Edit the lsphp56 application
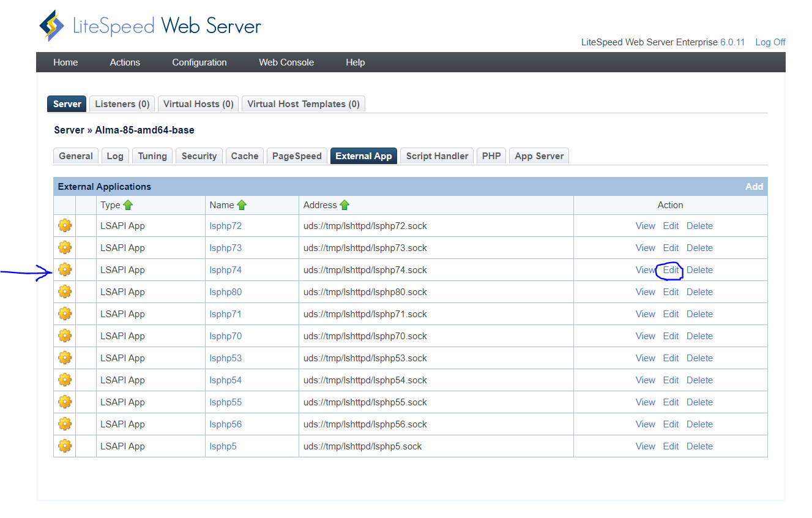 pyautogui.click(x=671, y=424)
